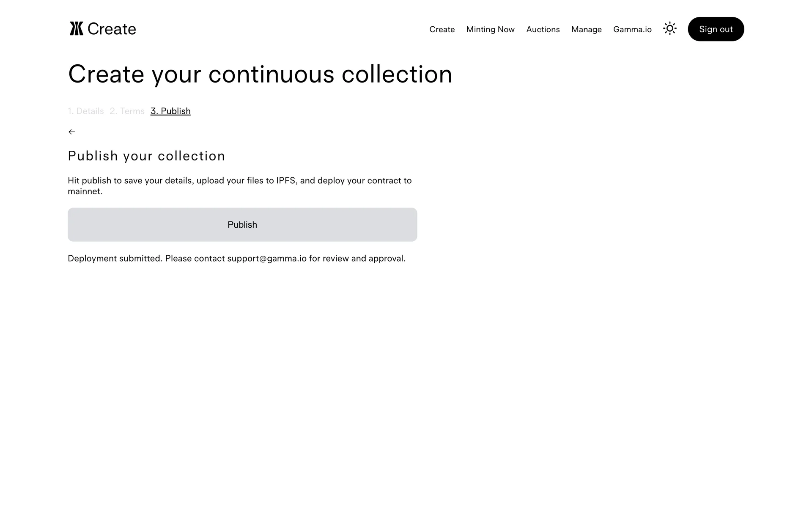The width and height of the screenshot is (812, 508).
Task: Open the Minting Now page
Action: [490, 29]
